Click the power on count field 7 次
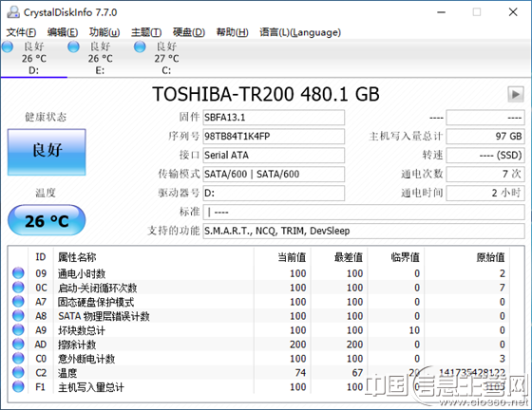Image resolution: width=532 pixels, height=410 pixels. tap(485, 175)
